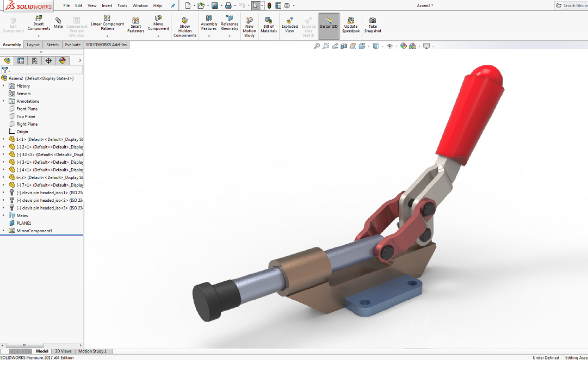588x371 pixels.
Task: Toggle the Instant3D button
Action: pos(329,26)
